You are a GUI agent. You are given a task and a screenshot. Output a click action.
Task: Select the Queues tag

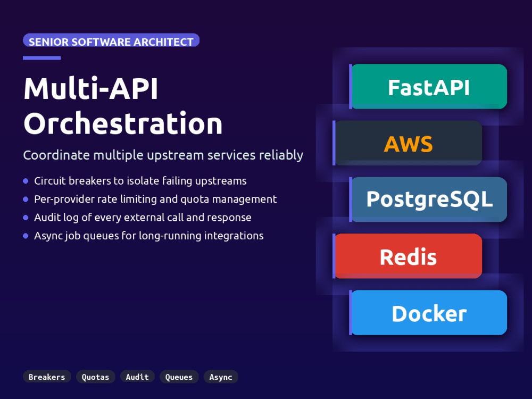179,377
